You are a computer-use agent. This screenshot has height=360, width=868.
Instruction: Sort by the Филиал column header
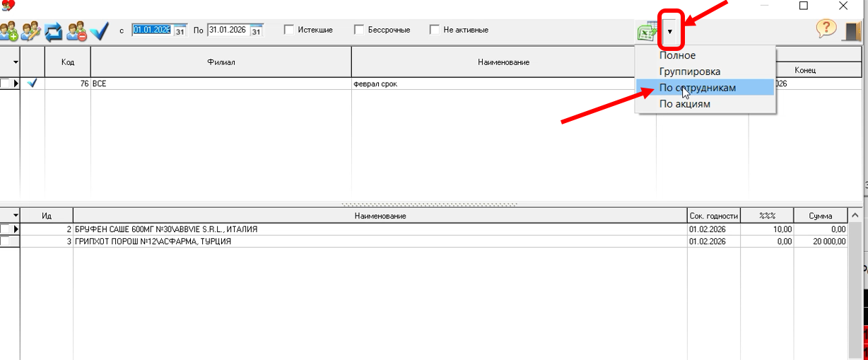221,62
